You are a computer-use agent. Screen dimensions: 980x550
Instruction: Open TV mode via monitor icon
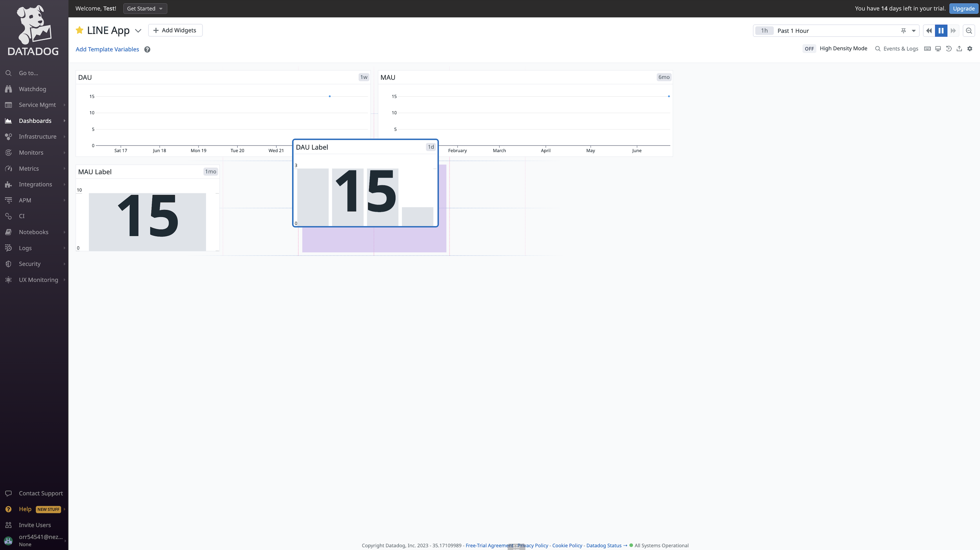tap(938, 49)
